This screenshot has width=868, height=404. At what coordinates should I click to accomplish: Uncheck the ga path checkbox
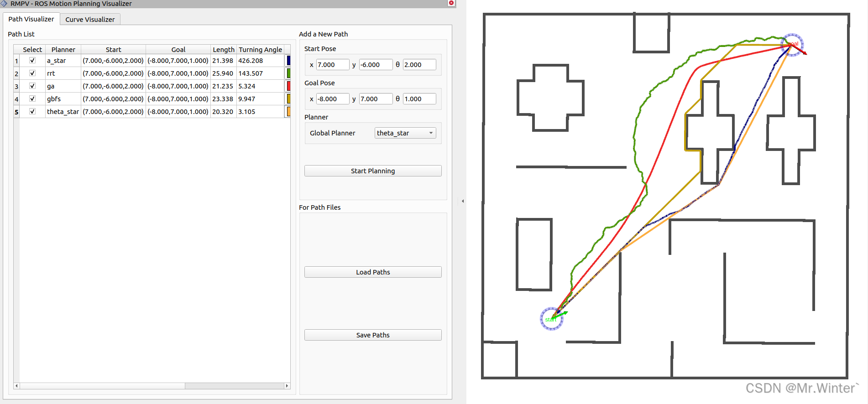[32, 86]
